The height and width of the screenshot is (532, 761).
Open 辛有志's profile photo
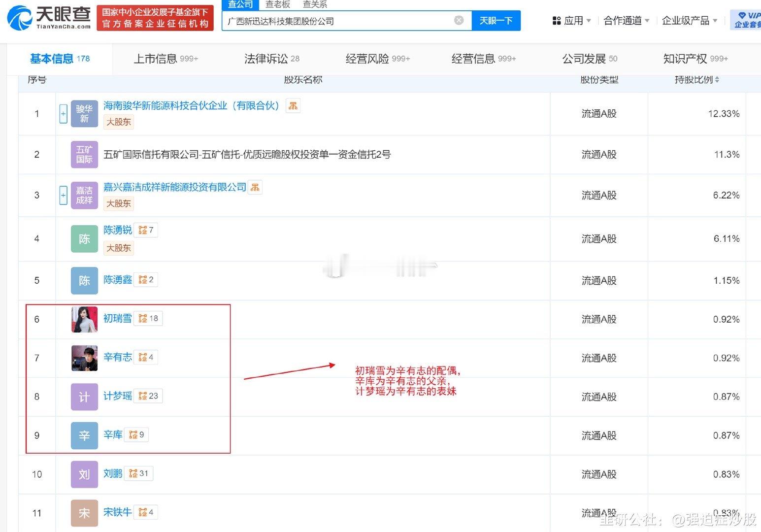tap(84, 358)
